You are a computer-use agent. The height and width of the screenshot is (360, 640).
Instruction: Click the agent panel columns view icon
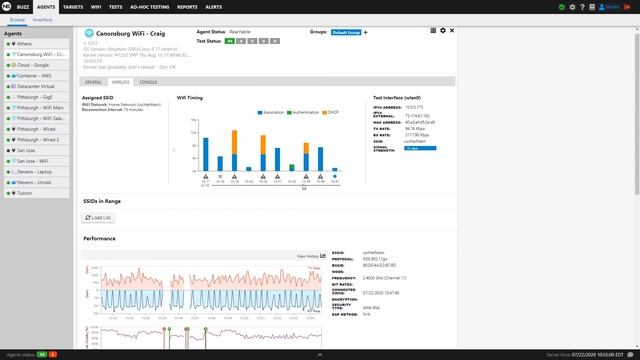click(x=433, y=31)
